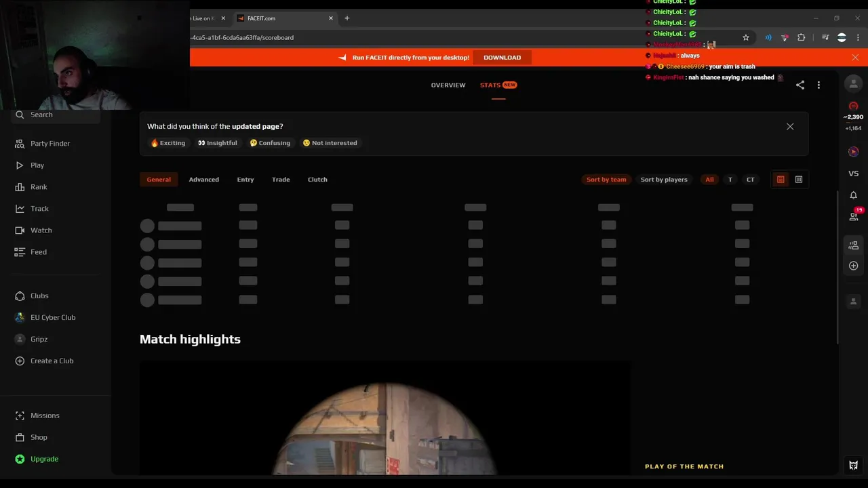868x488 pixels.
Task: Switch to the table grid view layout
Action: (799, 180)
